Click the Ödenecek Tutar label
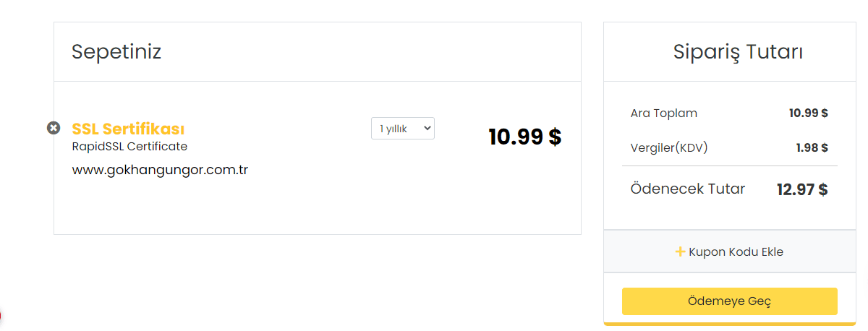 point(688,189)
